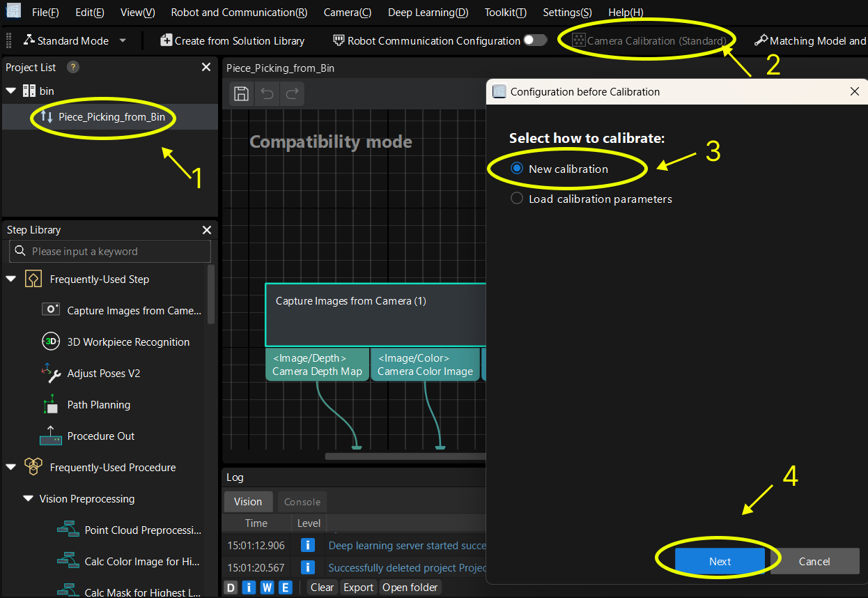Click the Step Library keyword search field

[110, 252]
